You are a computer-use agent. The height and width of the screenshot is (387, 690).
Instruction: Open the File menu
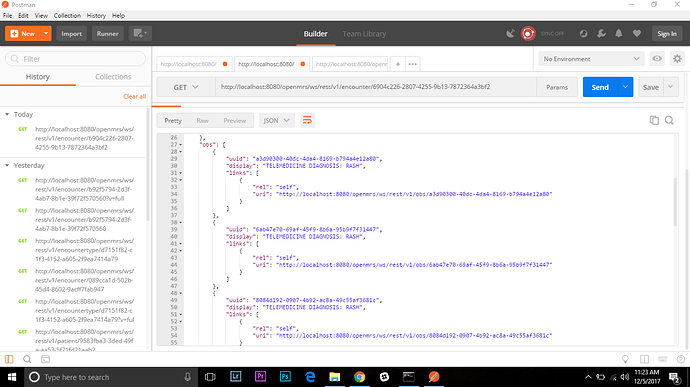7,15
